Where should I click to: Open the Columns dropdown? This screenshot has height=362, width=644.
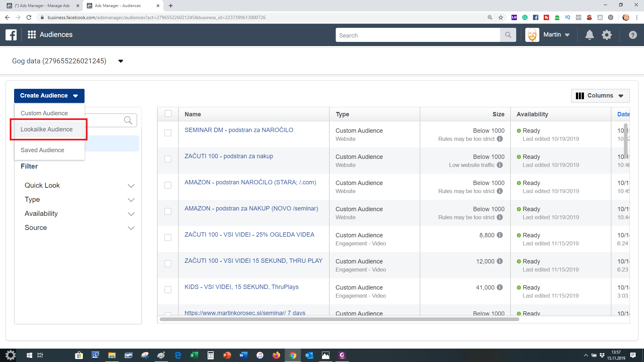(600, 96)
